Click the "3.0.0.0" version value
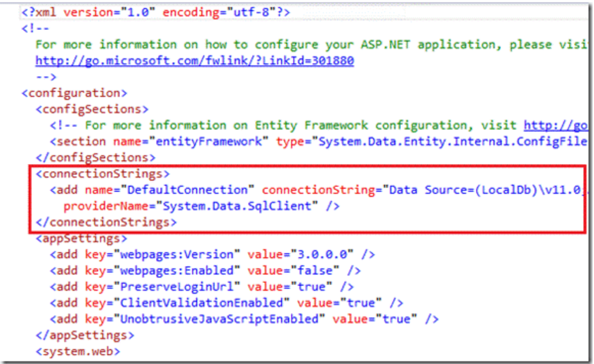Viewport: 594px width, 364px height. coord(321,254)
